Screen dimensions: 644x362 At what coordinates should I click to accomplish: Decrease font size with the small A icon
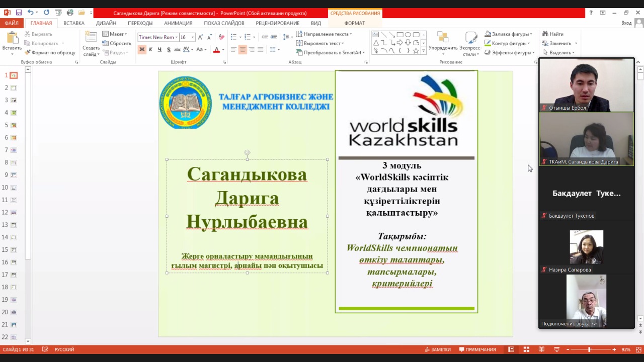coord(209,37)
